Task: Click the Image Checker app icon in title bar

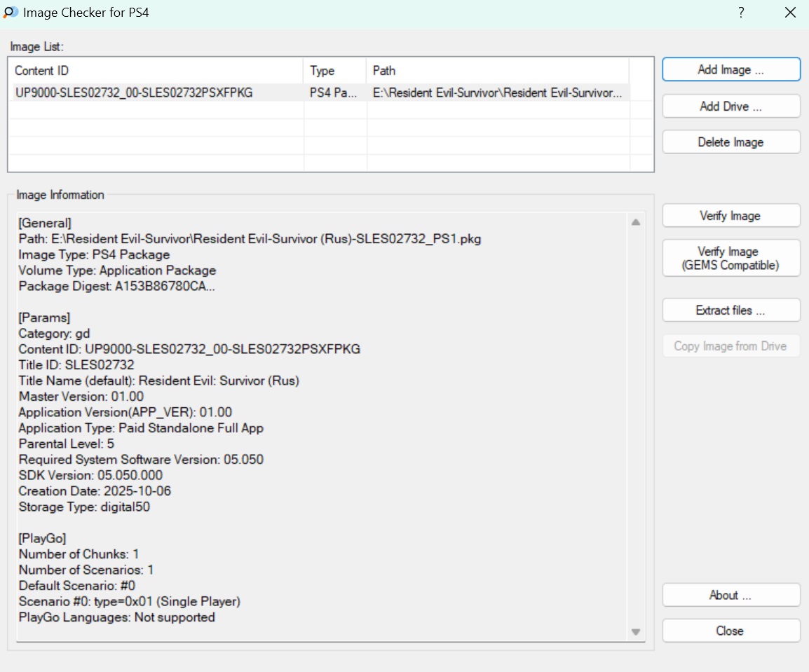Action: (x=11, y=13)
